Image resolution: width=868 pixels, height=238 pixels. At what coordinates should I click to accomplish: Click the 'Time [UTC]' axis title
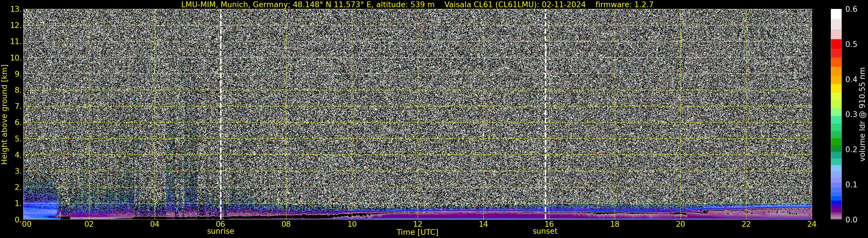tap(417, 232)
